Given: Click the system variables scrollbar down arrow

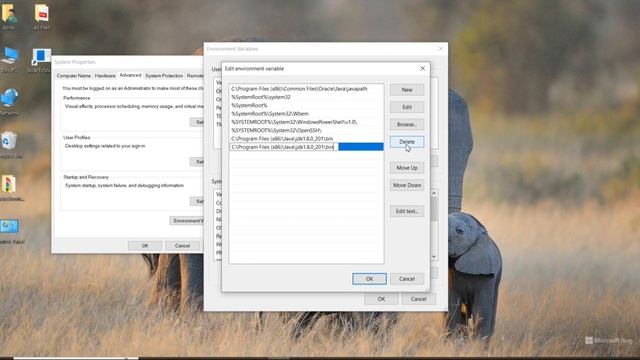Looking at the screenshot, I should (434, 257).
